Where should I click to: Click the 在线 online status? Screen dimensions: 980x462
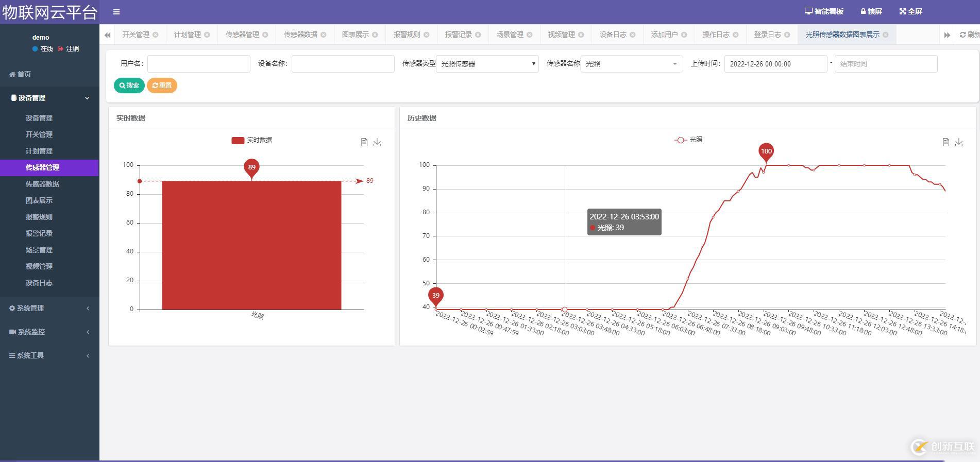[43, 49]
